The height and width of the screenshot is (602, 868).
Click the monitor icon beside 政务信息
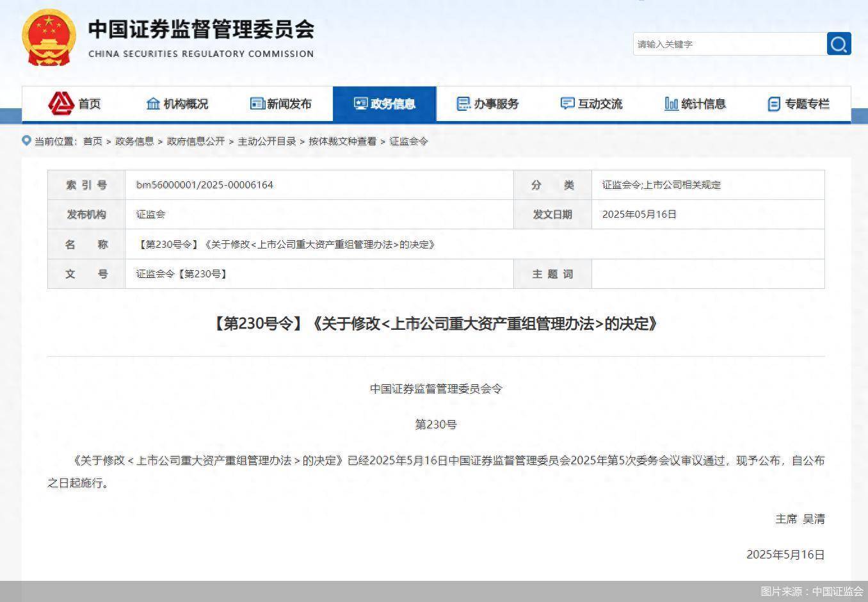pyautogui.click(x=361, y=104)
